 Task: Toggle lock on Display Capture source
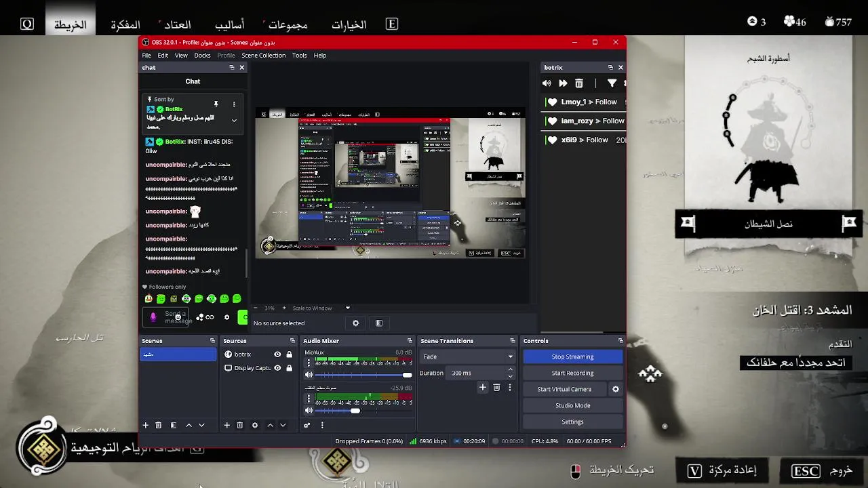point(289,368)
